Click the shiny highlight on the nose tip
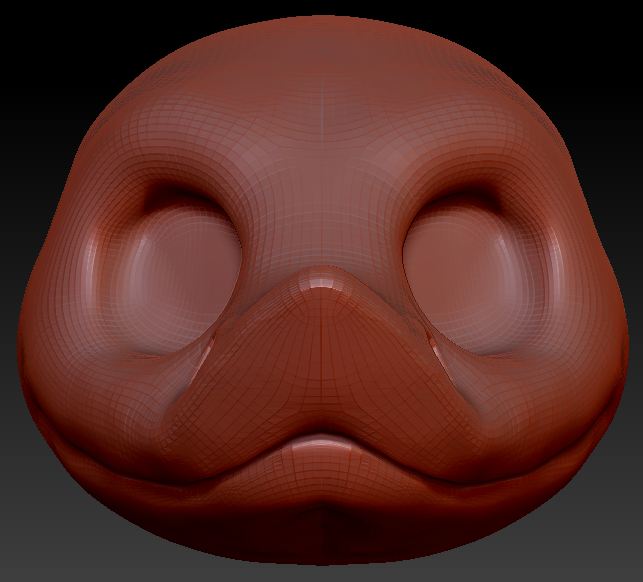Image resolution: width=643 pixels, height=582 pixels. pyautogui.click(x=320, y=285)
